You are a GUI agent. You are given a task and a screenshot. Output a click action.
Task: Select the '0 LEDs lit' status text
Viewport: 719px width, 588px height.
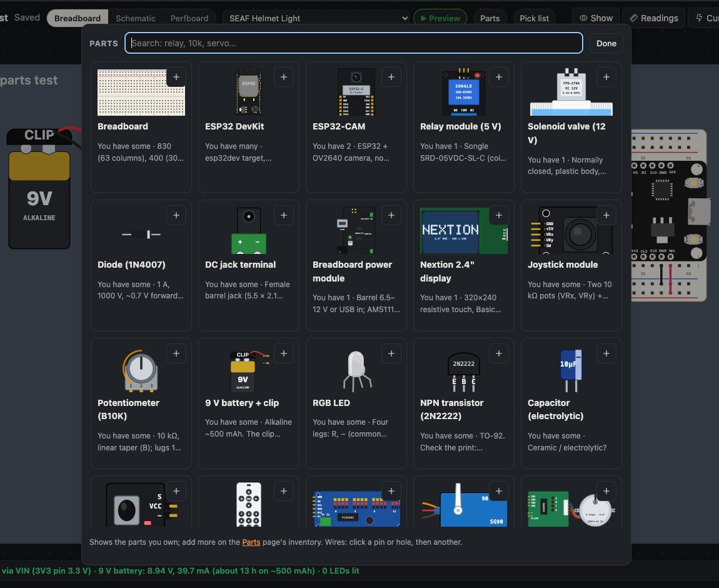point(341,571)
